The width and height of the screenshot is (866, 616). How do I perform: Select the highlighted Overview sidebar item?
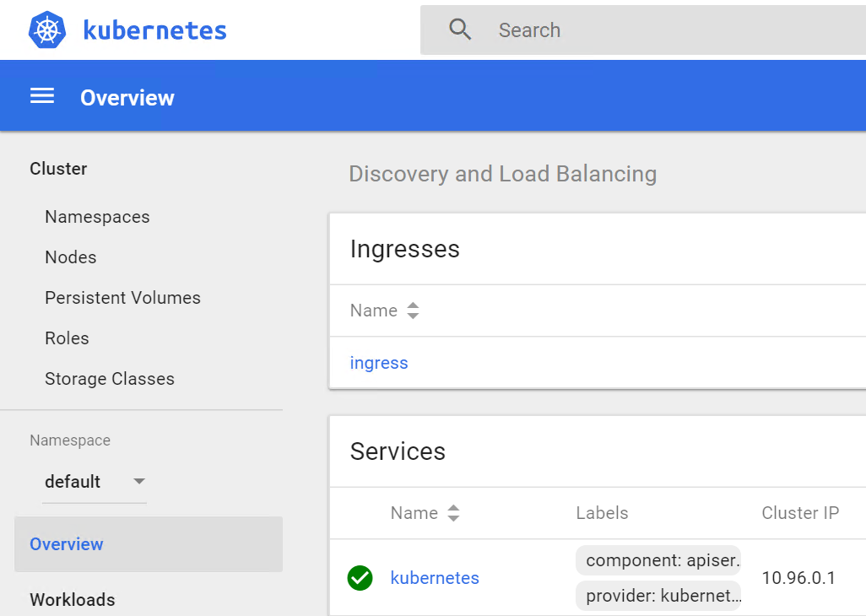[149, 544]
